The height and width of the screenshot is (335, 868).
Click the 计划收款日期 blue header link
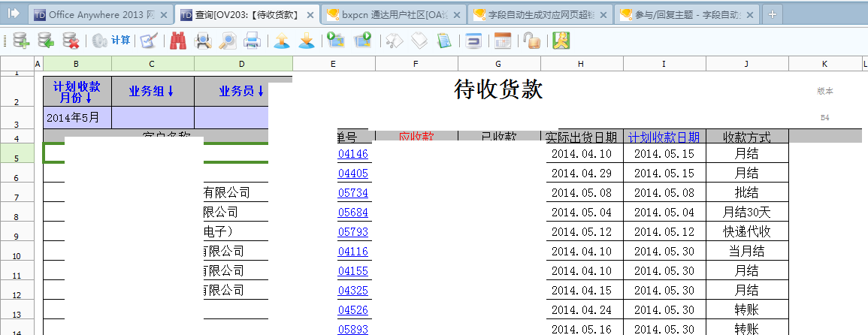[664, 137]
